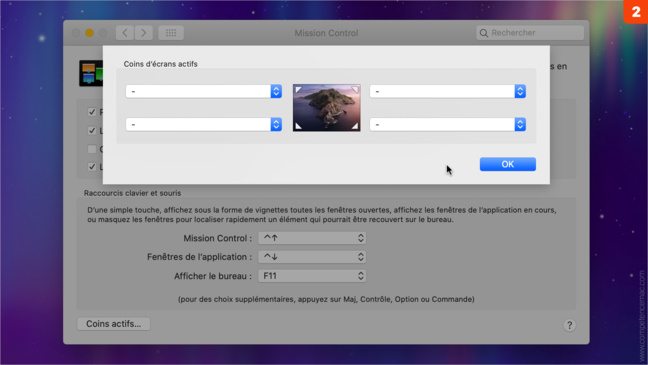Click the desktop preview thumbnail with corner markers
The image size is (648, 365).
[x=326, y=108]
